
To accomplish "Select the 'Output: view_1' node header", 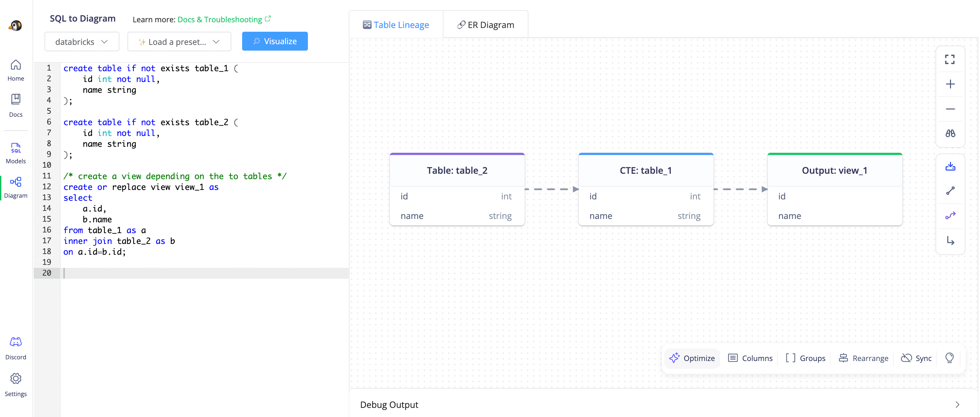I will pyautogui.click(x=834, y=170).
